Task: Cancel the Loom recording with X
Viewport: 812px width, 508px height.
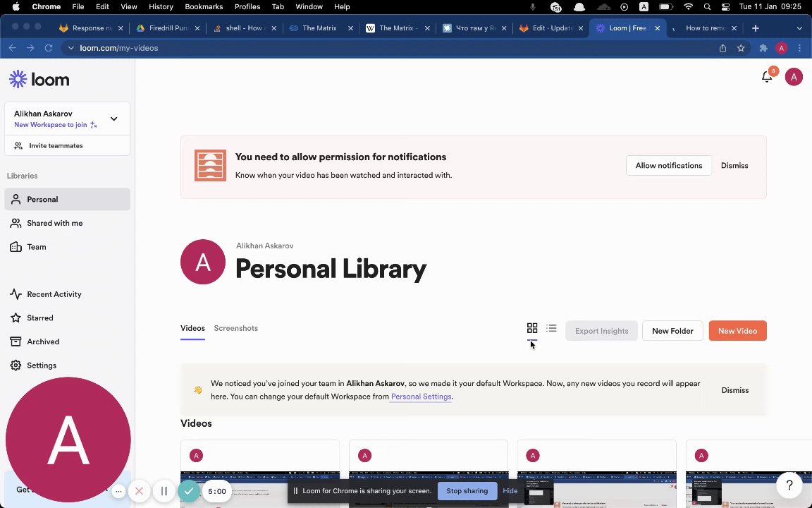Action: coord(139,491)
